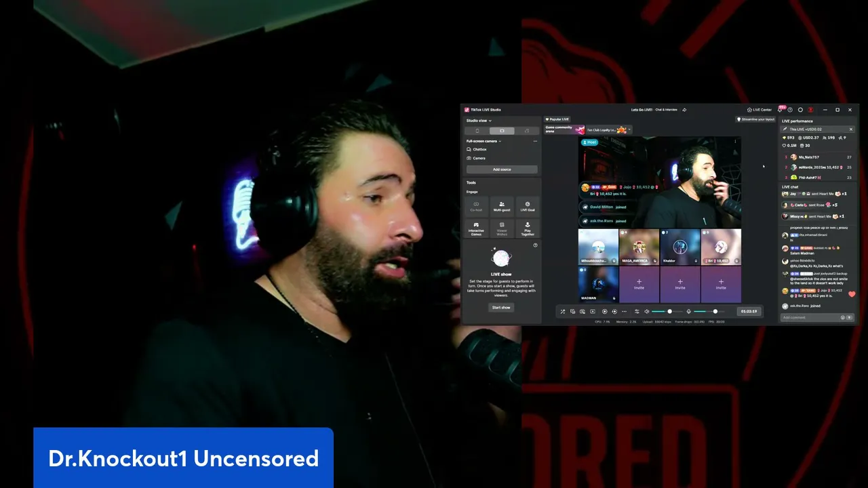868x488 pixels.
Task: Open Interactive Games tool
Action: [476, 228]
